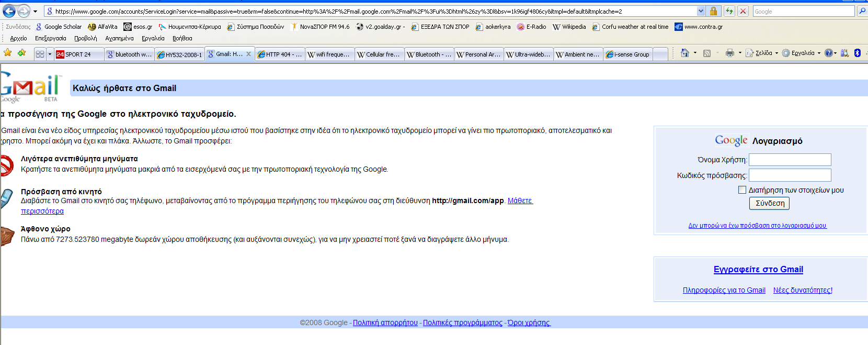This screenshot has height=345, width=868.
Task: Open the Πολιτική απορρήτου footer link
Action: pyautogui.click(x=385, y=322)
